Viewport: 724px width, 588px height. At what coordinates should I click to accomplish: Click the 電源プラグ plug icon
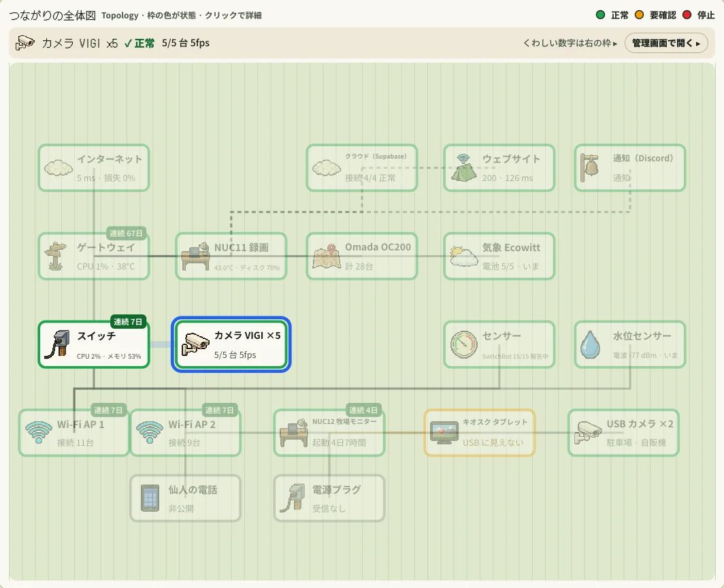click(x=293, y=498)
